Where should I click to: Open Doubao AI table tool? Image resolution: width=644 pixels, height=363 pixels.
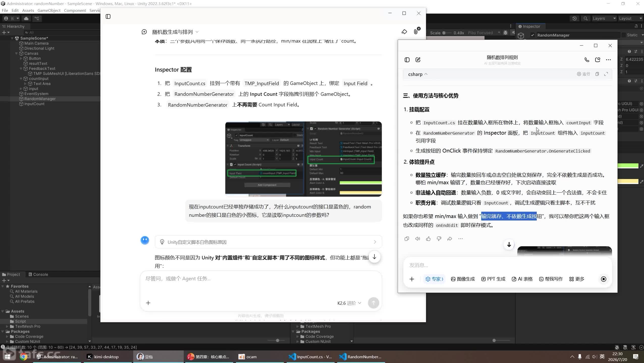click(522, 279)
